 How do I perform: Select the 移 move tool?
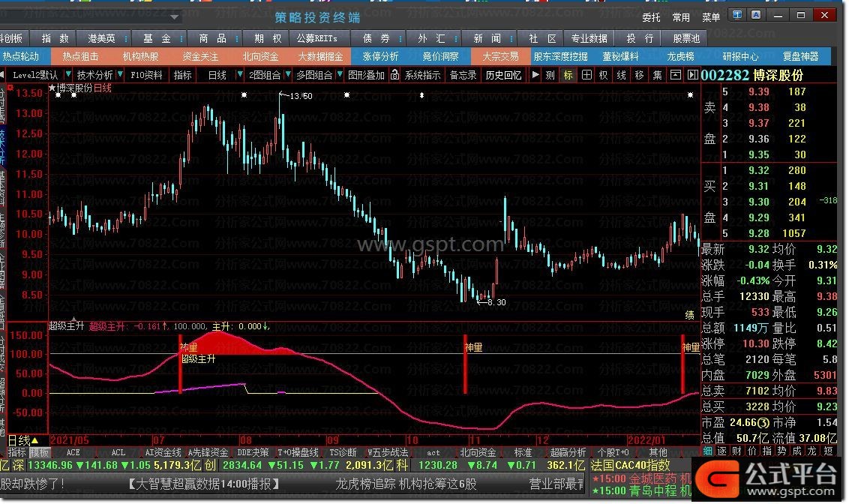coord(640,75)
